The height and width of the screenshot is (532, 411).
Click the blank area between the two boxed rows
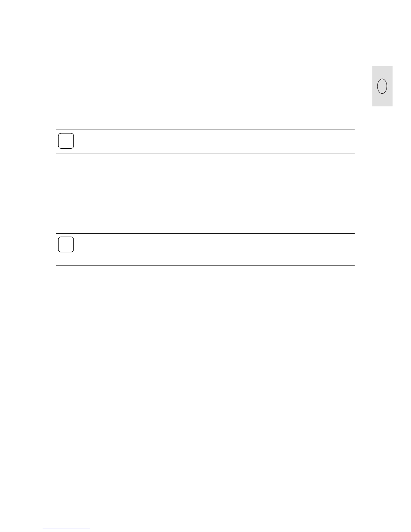205,193
